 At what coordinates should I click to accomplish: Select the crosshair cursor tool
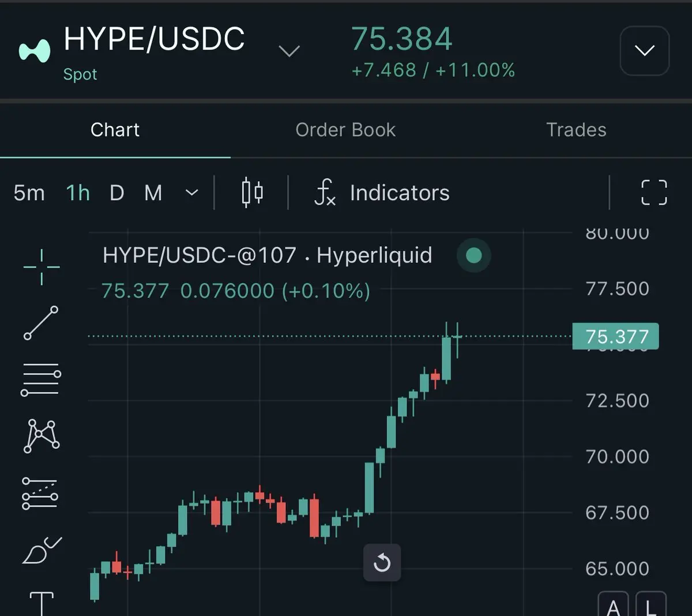coord(42,267)
